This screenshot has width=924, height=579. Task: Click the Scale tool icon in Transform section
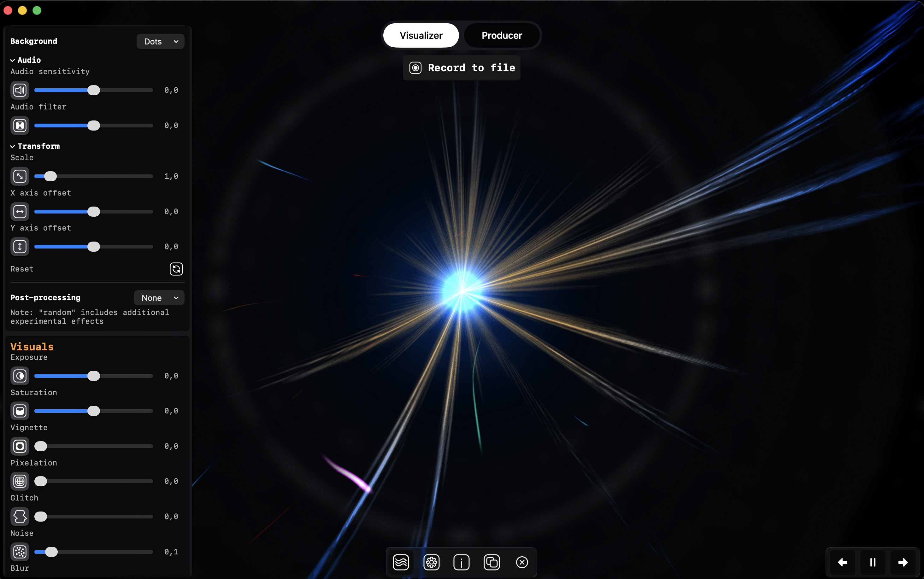coord(20,176)
